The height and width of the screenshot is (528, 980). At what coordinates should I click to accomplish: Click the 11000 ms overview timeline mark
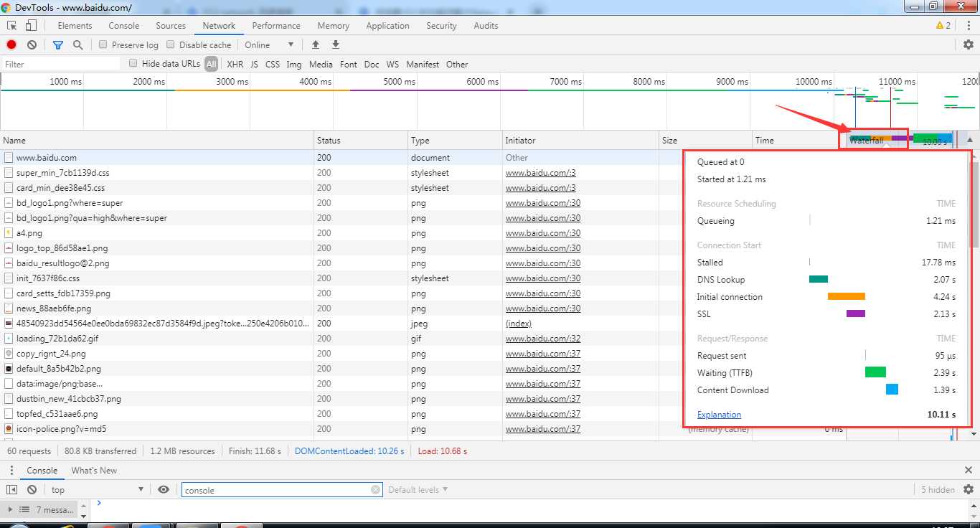(897, 82)
